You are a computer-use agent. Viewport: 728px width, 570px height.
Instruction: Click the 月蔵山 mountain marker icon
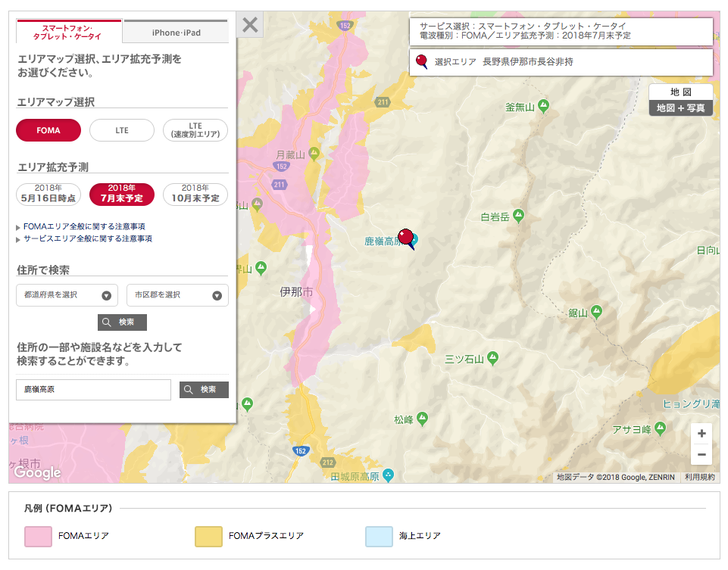click(x=314, y=153)
